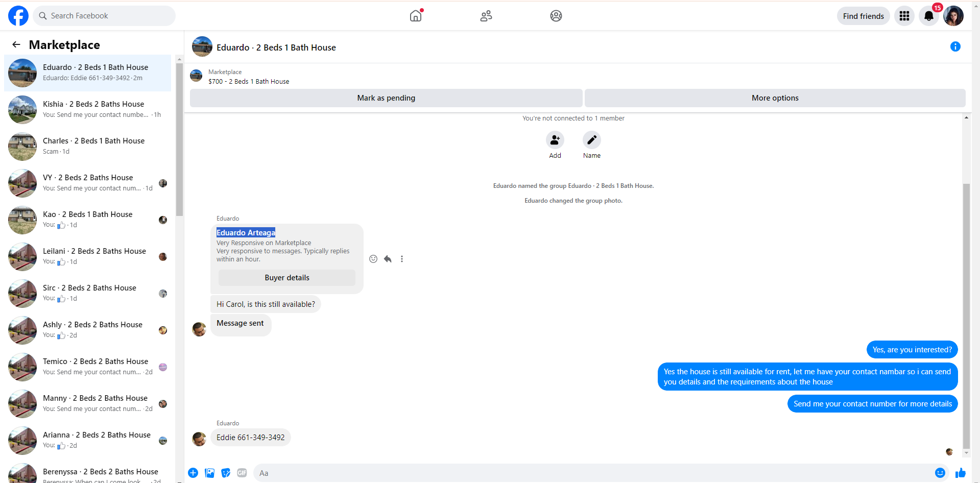This screenshot has width=980, height=483.
Task: Click the "Send me your contact number" sent bubble
Action: 873,404
